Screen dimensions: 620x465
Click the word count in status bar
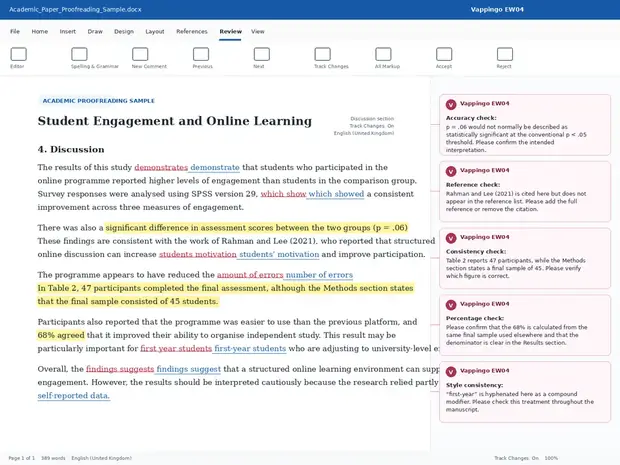(x=53, y=458)
